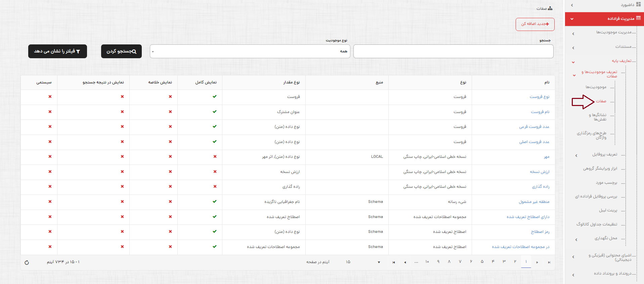Click the right-pointing arrow-with-bar pager icon
Image resolution: width=644 pixels, height=284 pixels.
549,262
